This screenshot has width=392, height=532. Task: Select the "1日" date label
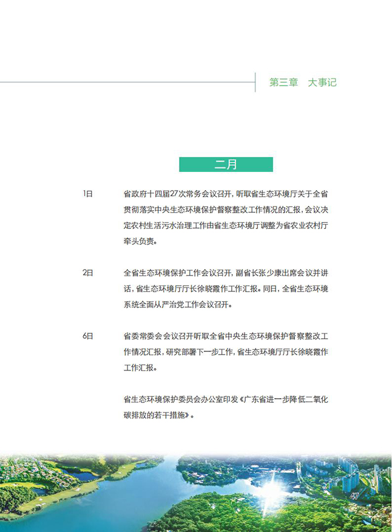[88, 194]
